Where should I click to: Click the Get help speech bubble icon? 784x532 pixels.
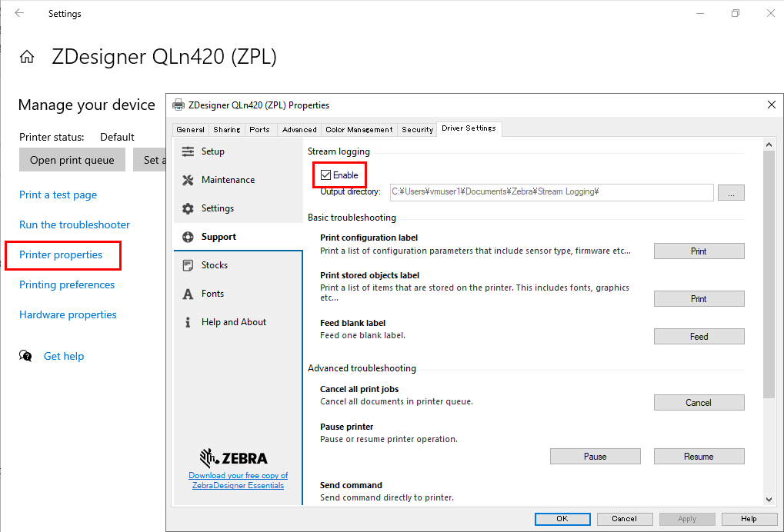[24, 355]
